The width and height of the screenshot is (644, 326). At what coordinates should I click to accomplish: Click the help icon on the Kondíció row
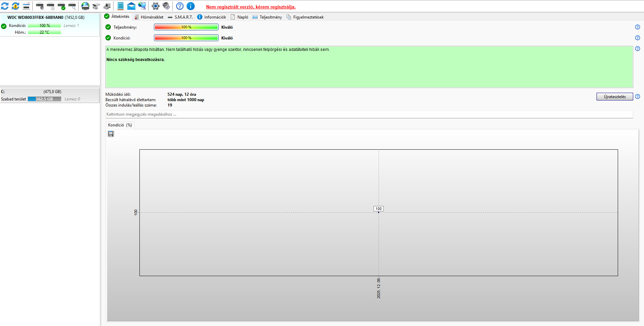point(638,38)
